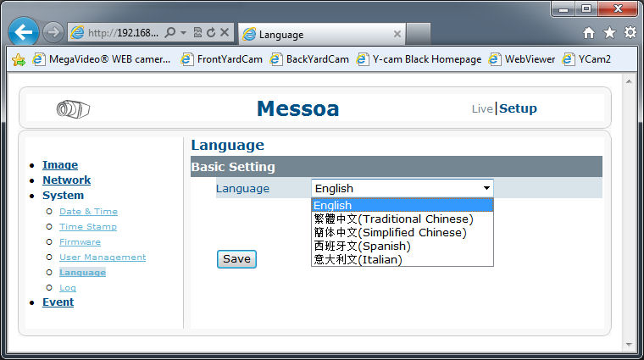This screenshot has height=360, width=644.
Task: Stop loading with the address bar X icon
Action: tap(225, 32)
